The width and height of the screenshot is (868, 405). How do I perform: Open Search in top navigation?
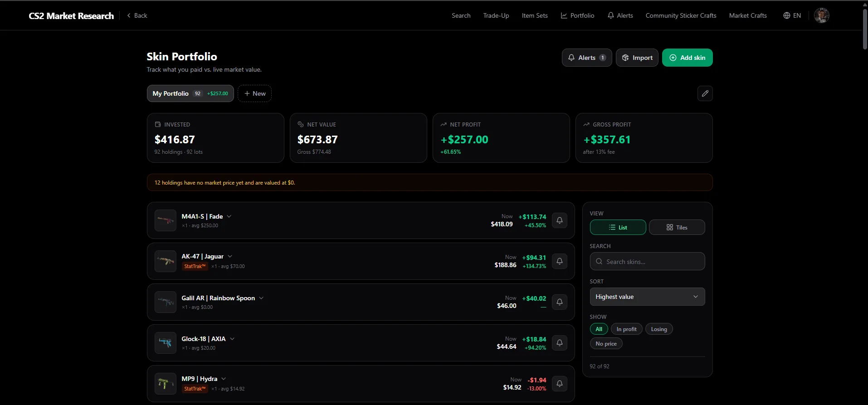click(461, 15)
